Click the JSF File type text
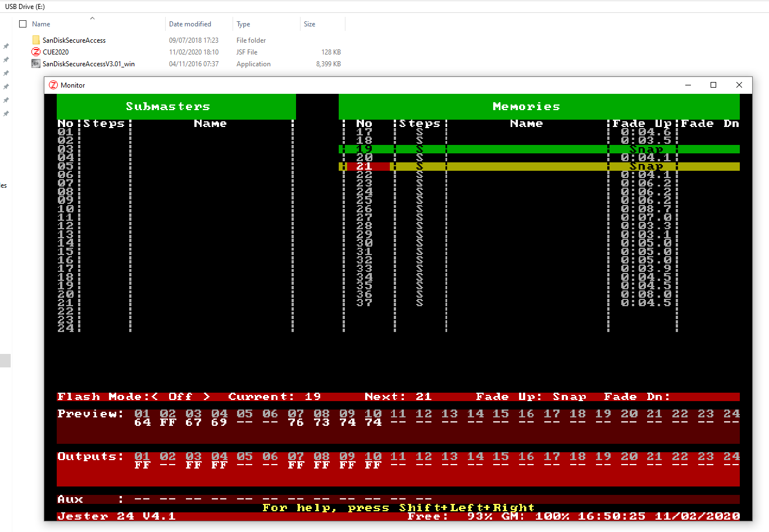Image resolution: width=769 pixels, height=532 pixels. 247,52
